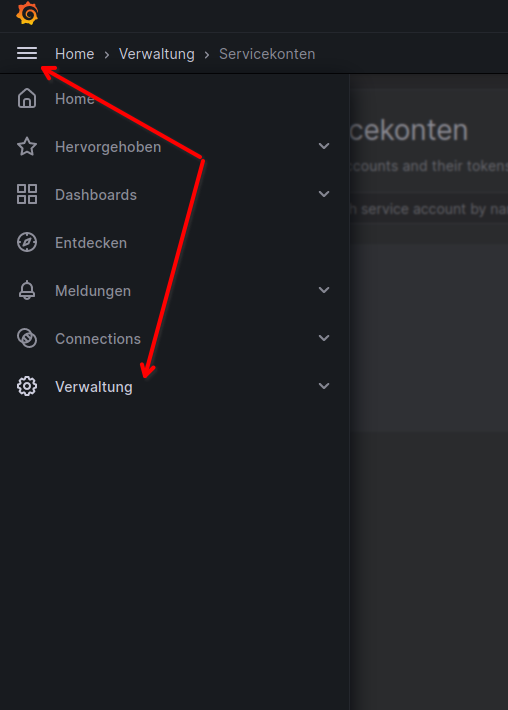508x710 pixels.
Task: Click the Meldungen bell icon
Action: [27, 290]
